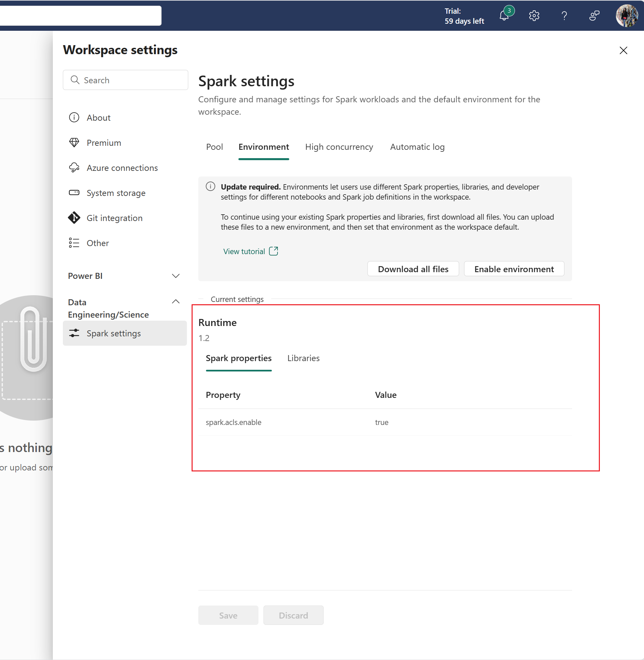Select the High concurrency tab
This screenshot has width=644, height=660.
(339, 146)
